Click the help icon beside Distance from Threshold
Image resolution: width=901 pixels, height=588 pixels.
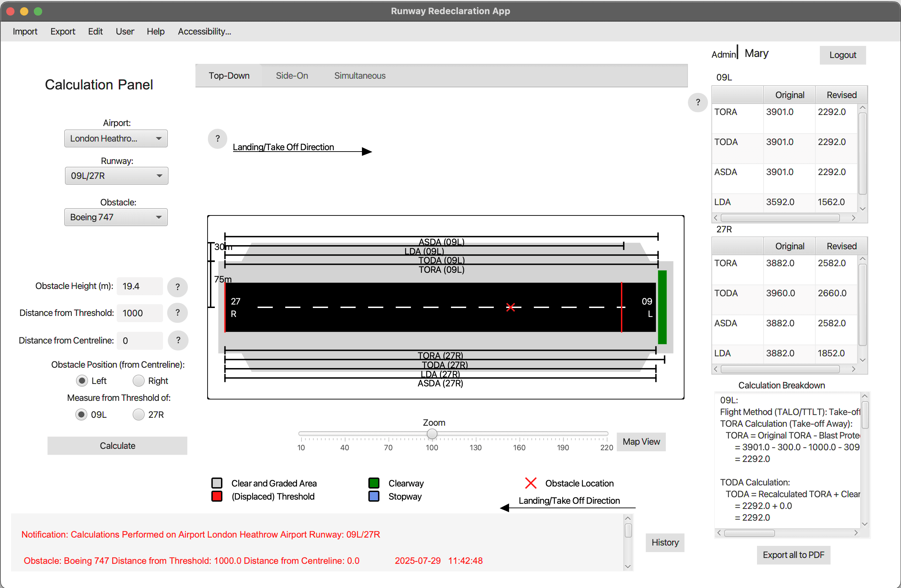click(178, 313)
